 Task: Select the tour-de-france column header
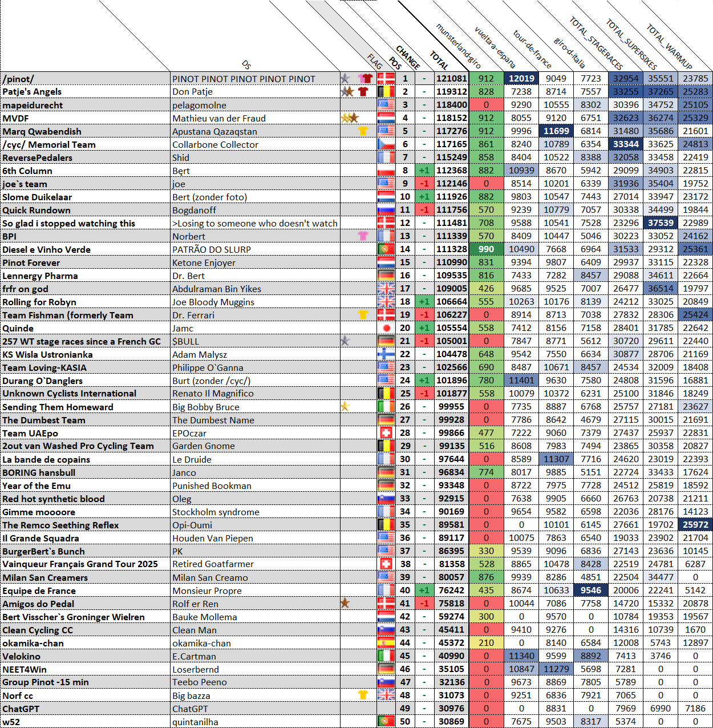[x=532, y=48]
